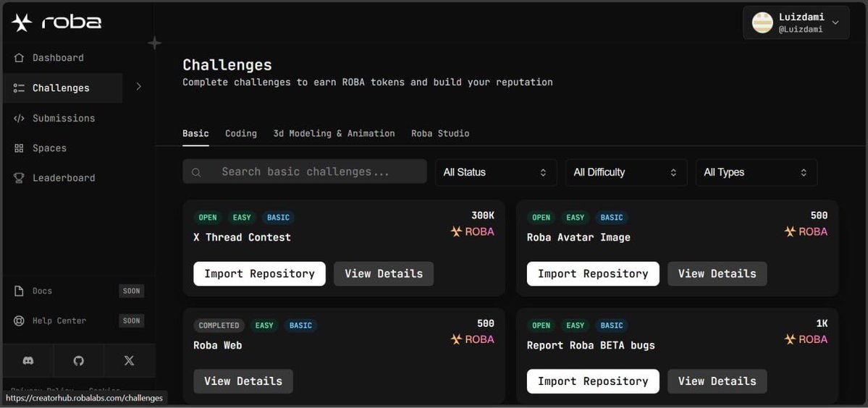Click the Roba Web title
Image resolution: width=868 pixels, height=408 pixels.
pyautogui.click(x=218, y=345)
